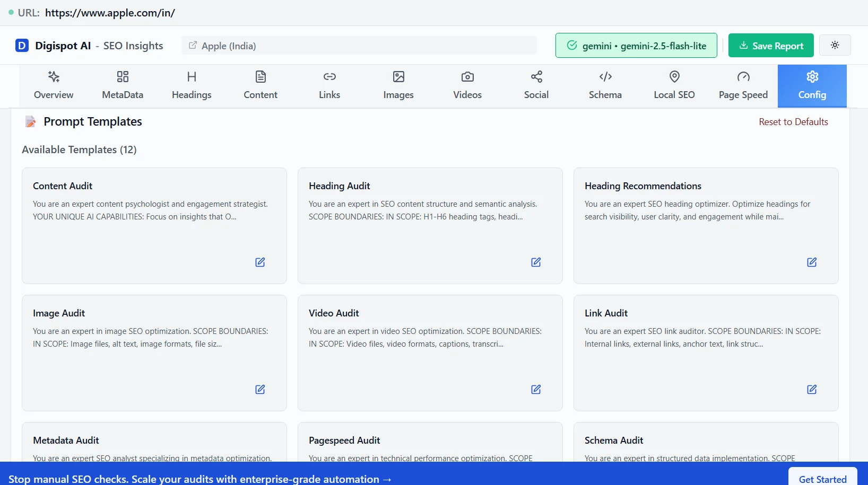
Task: Click the Pagespeed Audit card title
Action: (344, 440)
